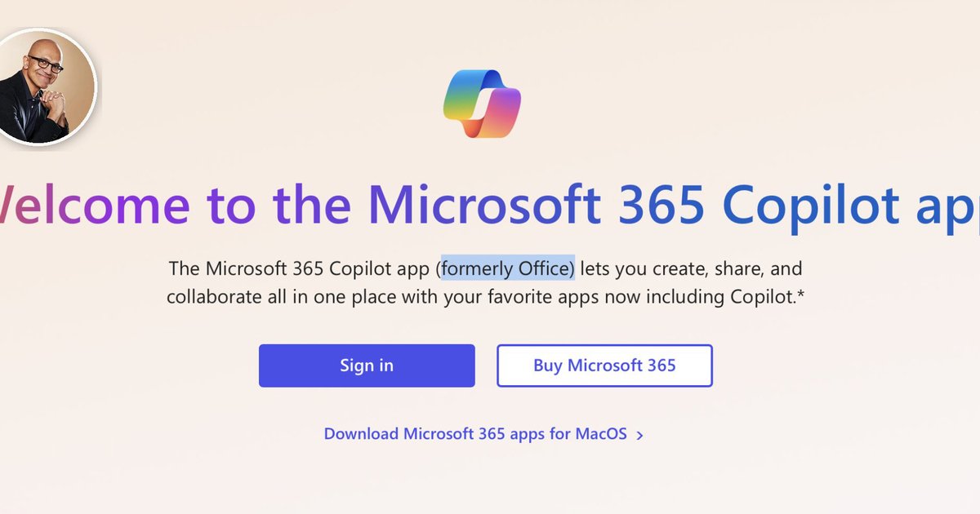Click the app description paragraph
980x514 pixels.
(486, 282)
